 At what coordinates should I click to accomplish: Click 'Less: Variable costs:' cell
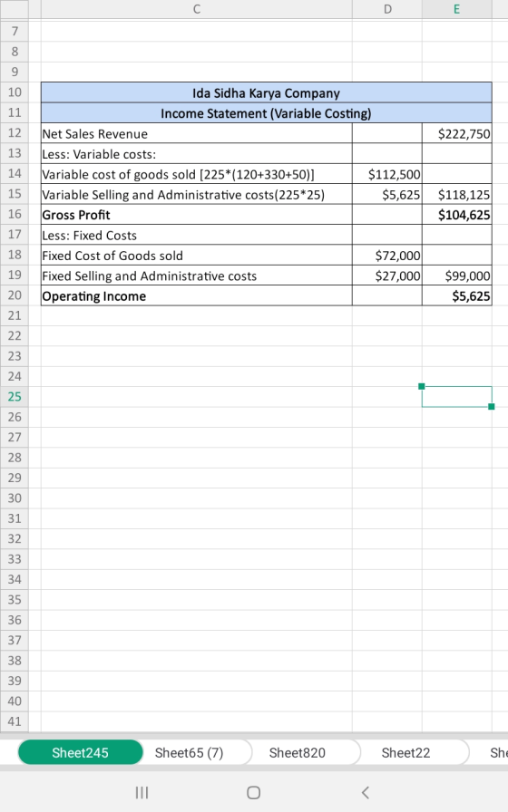197,154
